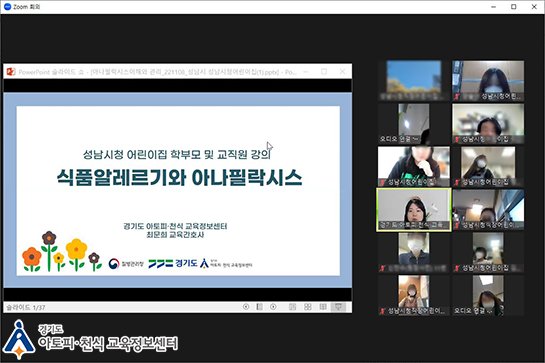Open the slide list menu icon between the slide arrows

click(259, 307)
